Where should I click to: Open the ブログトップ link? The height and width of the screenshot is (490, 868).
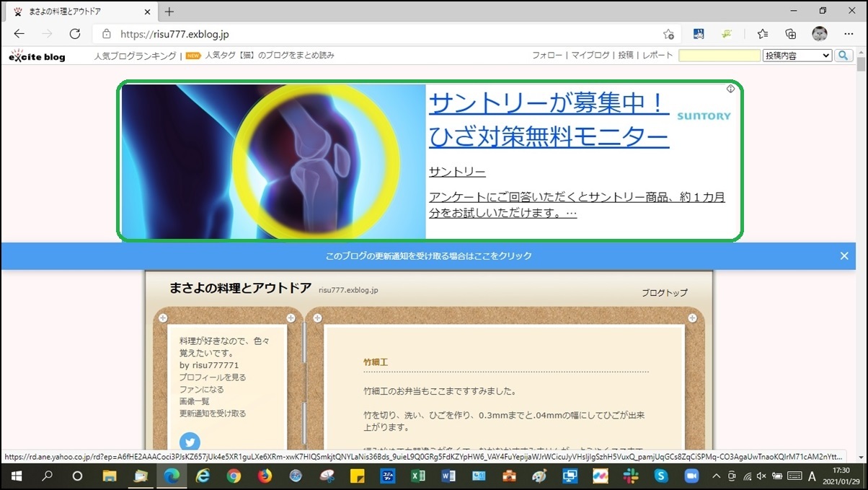[665, 293]
